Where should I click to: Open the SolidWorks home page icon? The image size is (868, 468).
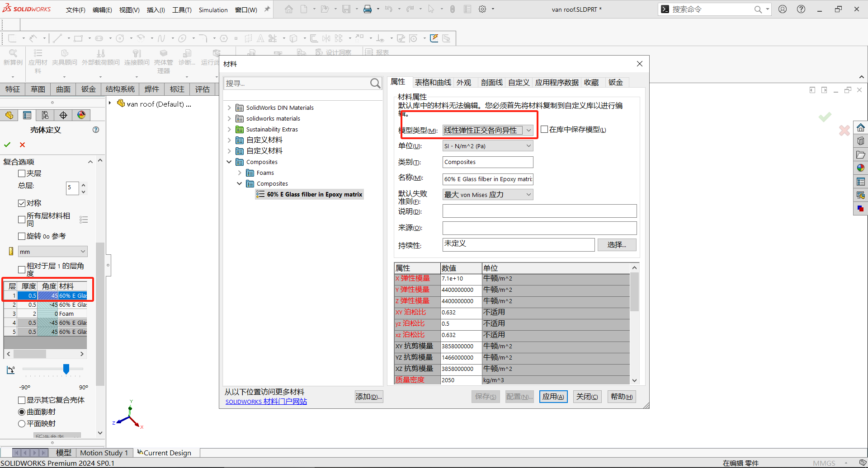coord(289,9)
